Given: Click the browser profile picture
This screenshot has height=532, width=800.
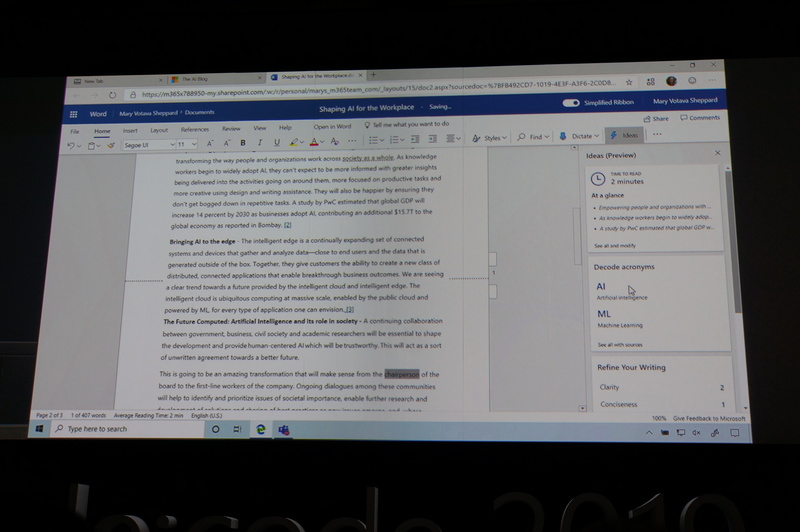Looking at the screenshot, I should click(x=671, y=81).
